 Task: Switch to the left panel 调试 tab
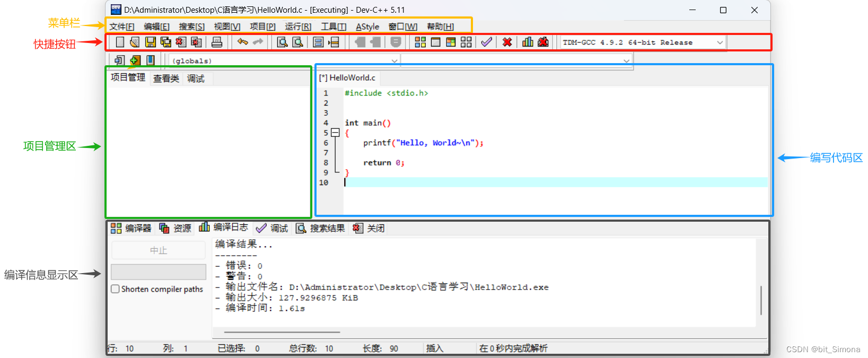point(196,78)
